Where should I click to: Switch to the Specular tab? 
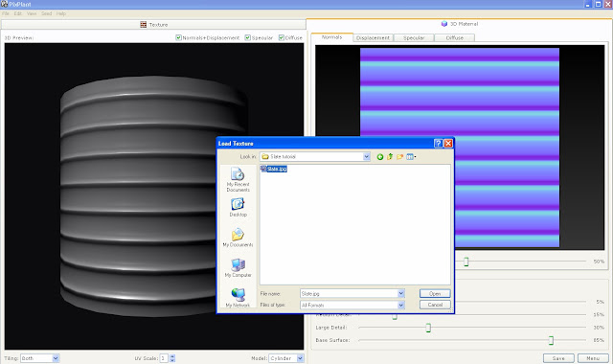coord(414,38)
